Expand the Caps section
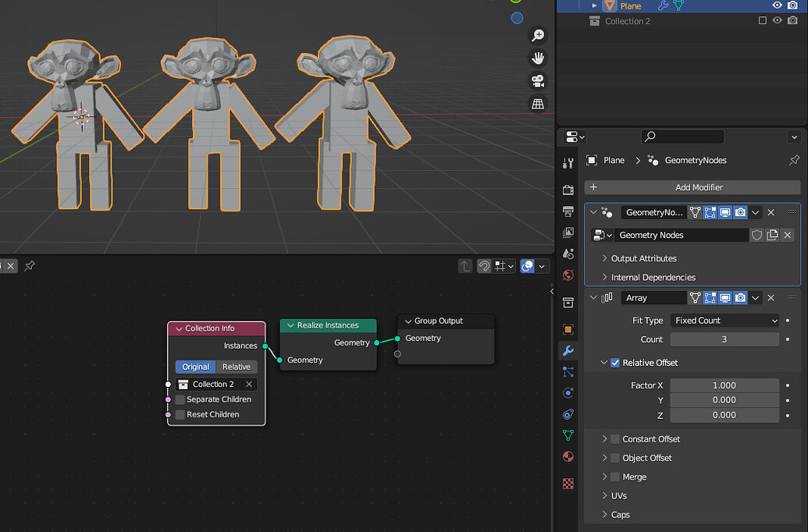The height and width of the screenshot is (532, 808). [x=616, y=515]
